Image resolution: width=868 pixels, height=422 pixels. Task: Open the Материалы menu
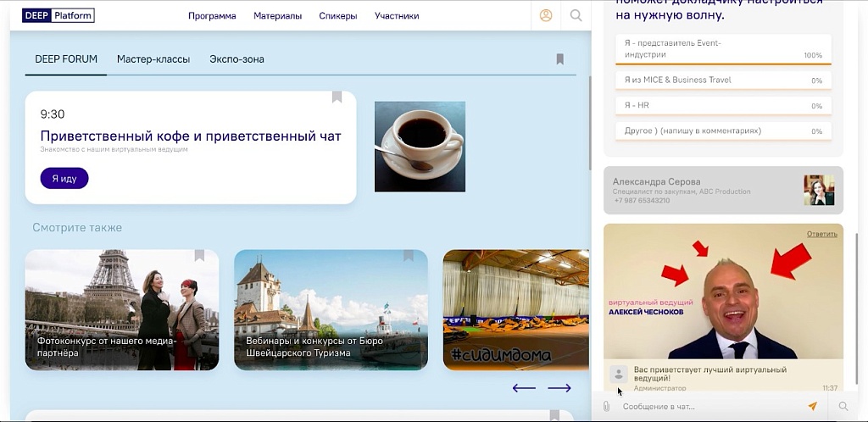point(277,16)
